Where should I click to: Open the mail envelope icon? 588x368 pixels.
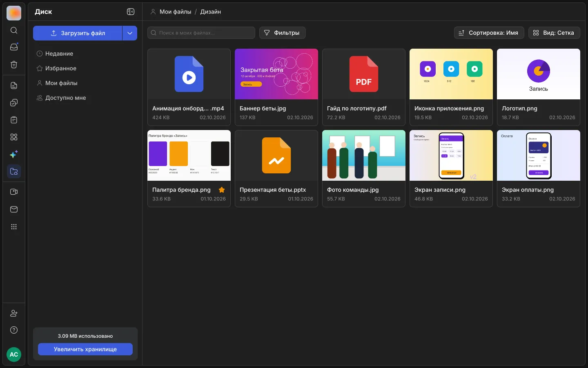point(14,209)
